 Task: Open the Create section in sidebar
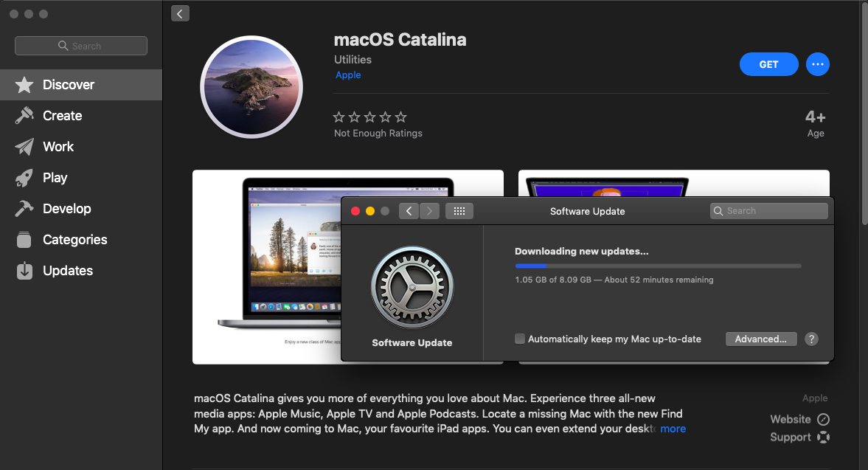coord(81,116)
